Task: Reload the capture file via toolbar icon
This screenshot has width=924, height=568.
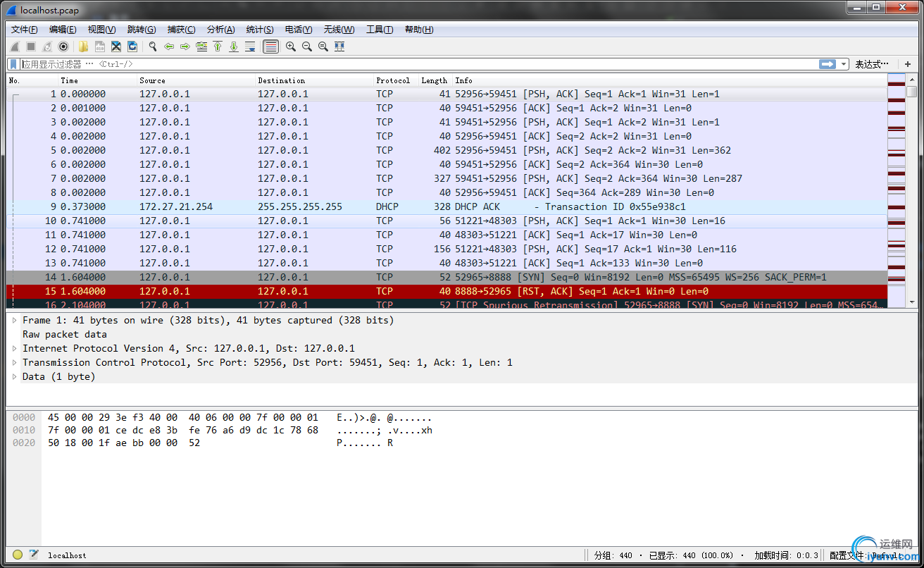Action: tap(132, 47)
